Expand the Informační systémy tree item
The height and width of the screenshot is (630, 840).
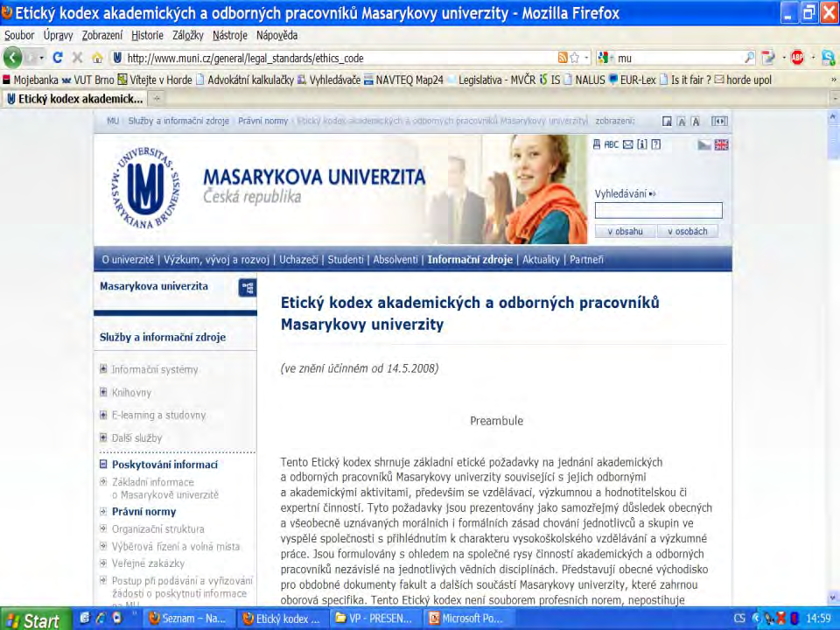[x=103, y=368]
